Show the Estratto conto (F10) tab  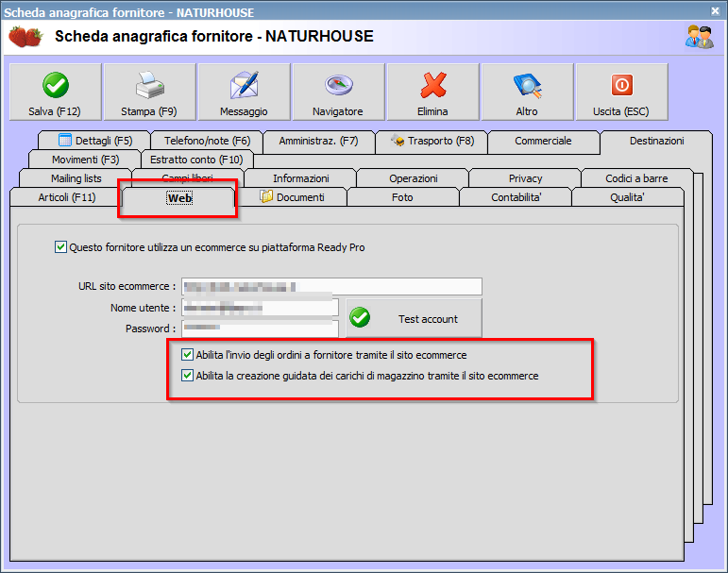[x=196, y=160]
